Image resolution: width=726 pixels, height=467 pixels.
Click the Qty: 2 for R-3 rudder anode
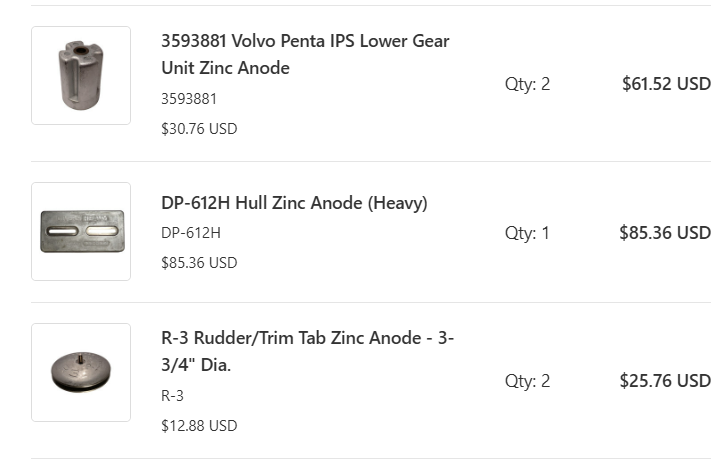coord(527,381)
